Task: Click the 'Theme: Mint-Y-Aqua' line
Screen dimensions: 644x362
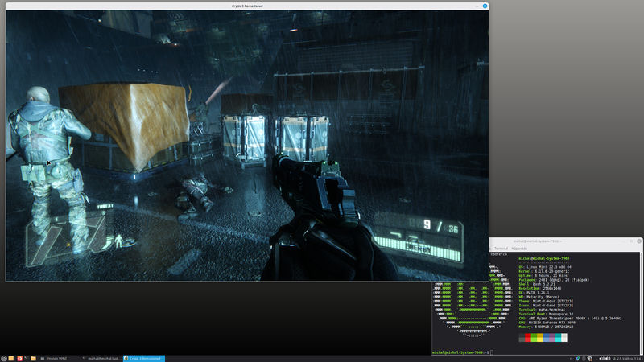Action: click(546, 301)
